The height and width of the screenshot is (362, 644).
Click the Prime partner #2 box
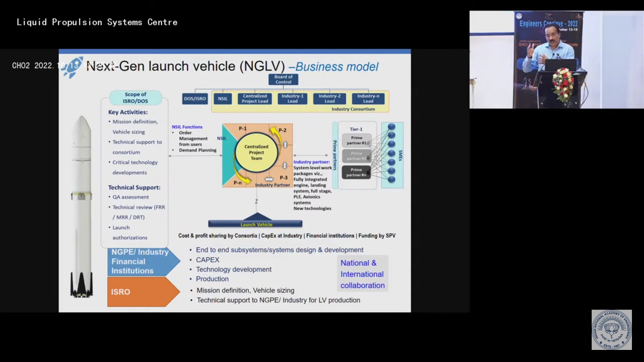tap(357, 156)
